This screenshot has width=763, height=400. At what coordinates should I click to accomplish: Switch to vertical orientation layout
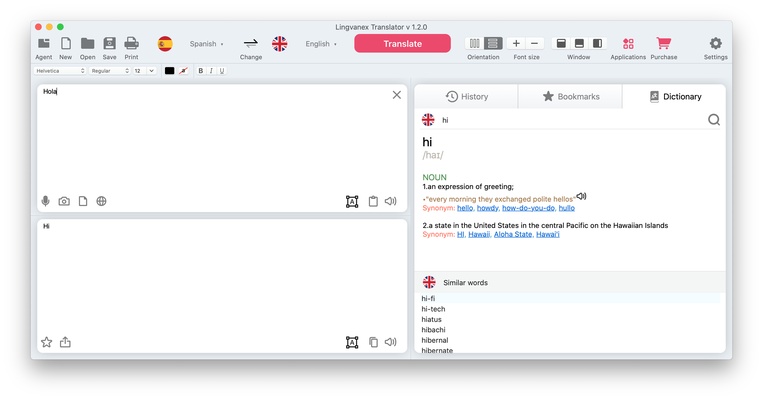474,43
